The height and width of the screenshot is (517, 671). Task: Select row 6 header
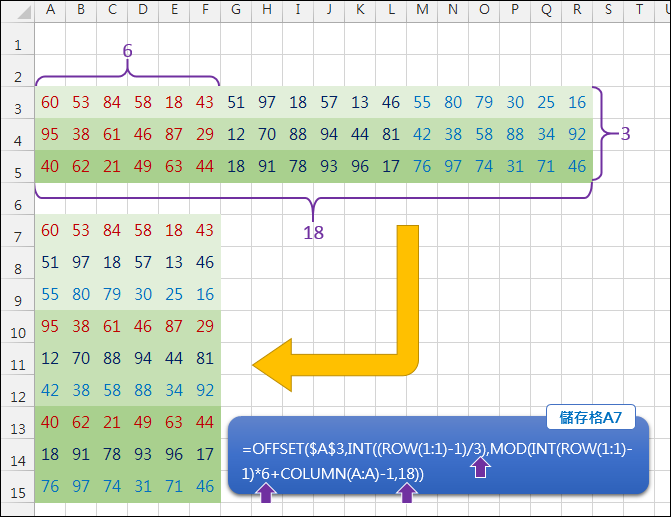(x=18, y=199)
